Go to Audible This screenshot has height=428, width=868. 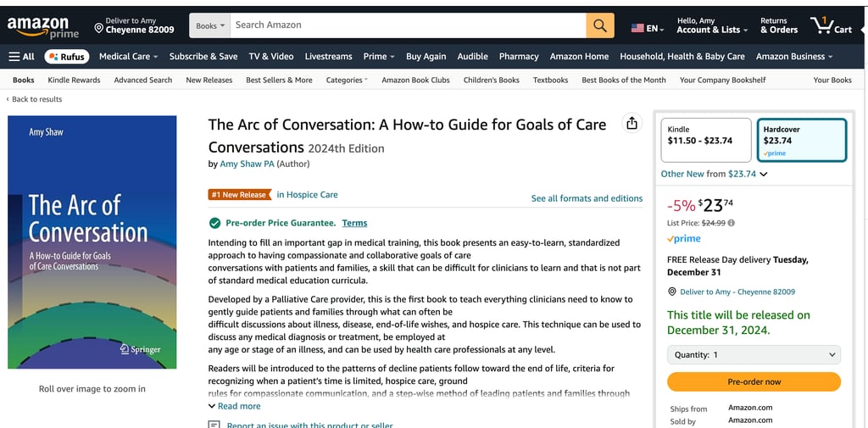(x=472, y=57)
